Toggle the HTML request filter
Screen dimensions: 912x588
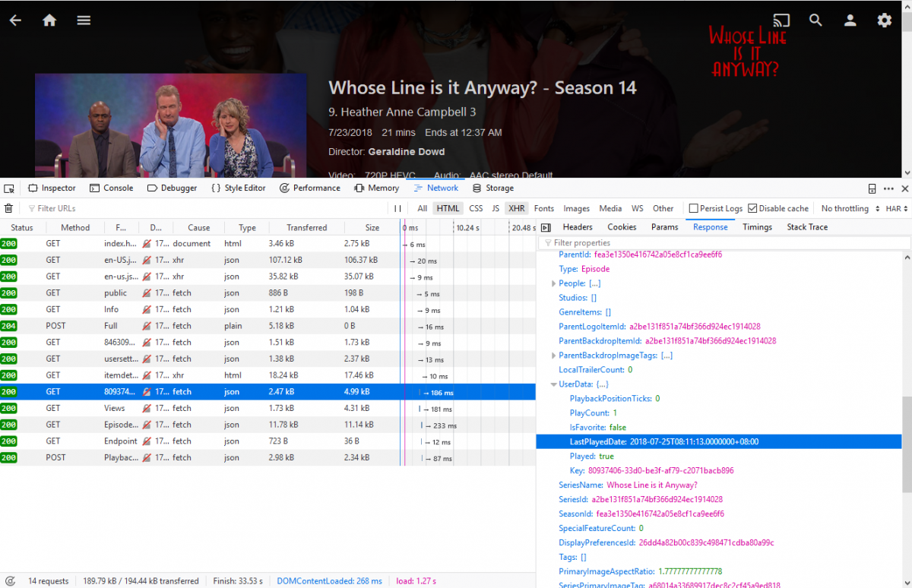pos(448,208)
